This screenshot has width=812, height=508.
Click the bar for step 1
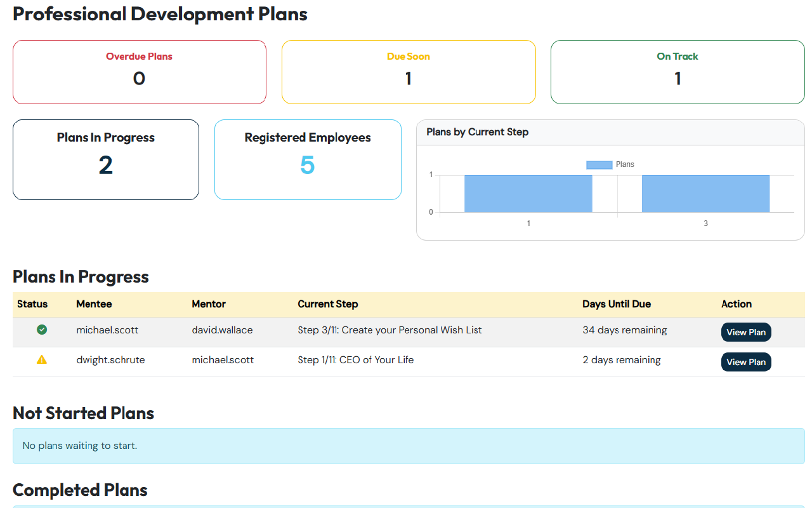coord(528,194)
